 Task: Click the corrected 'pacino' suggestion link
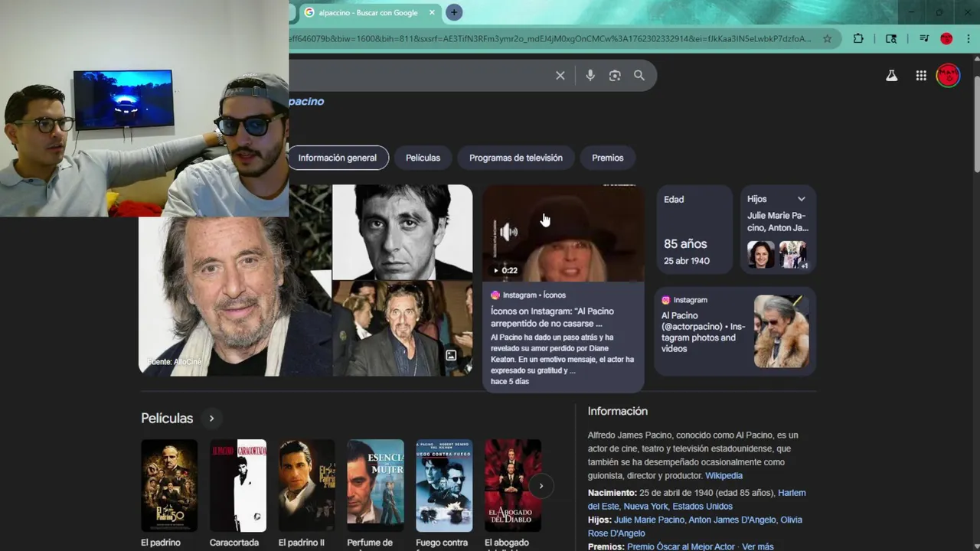click(306, 101)
